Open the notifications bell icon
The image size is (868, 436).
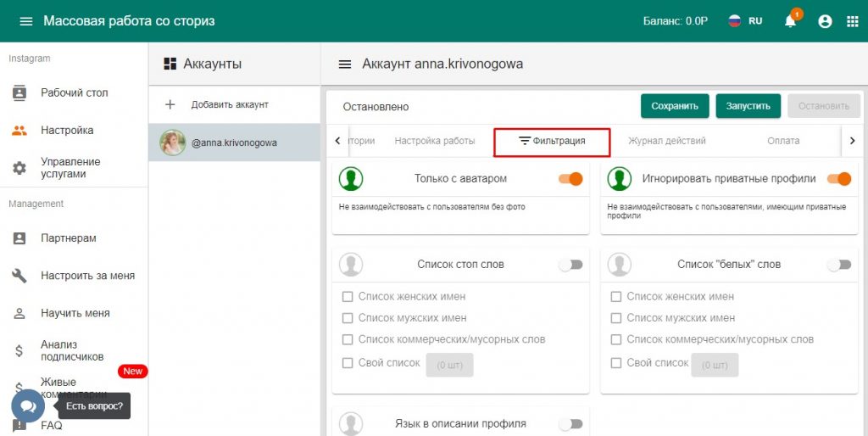791,22
